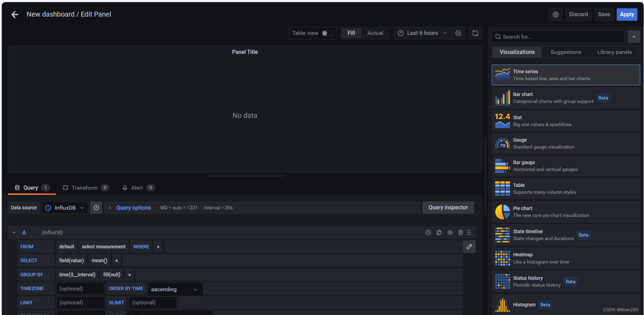
Task: Click the SLIMIT optional input field
Action: pyautogui.click(x=153, y=303)
